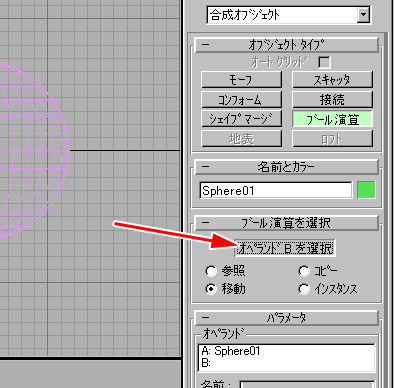This screenshot has width=394, height=388.
Task: Select the インスタンス radio option
Action: click(x=328, y=289)
